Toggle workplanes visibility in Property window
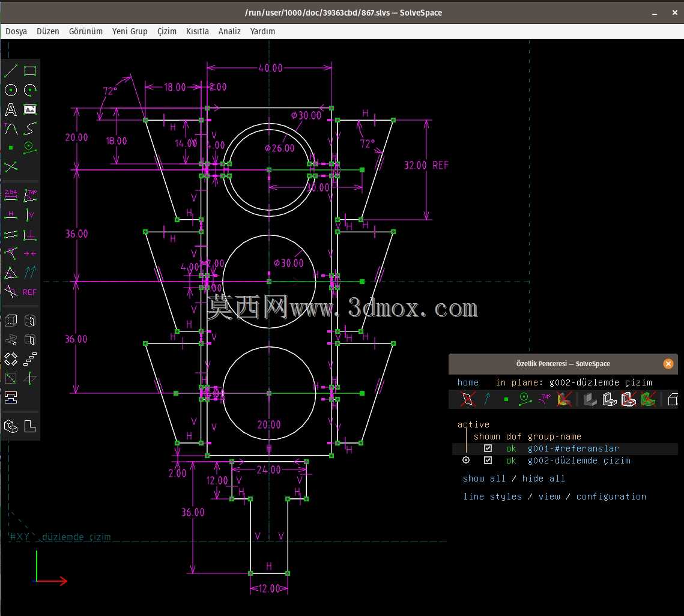The image size is (684, 616). pyautogui.click(x=468, y=399)
